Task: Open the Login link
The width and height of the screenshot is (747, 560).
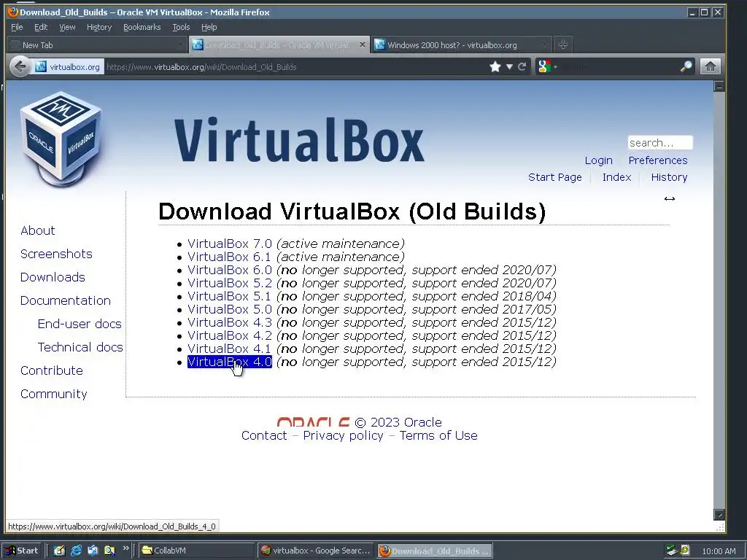Action: [599, 160]
